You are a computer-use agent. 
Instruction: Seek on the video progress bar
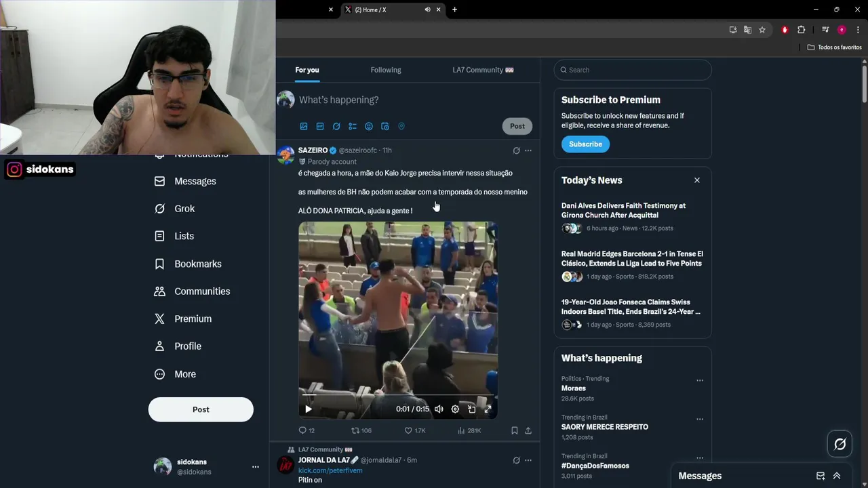tap(398, 394)
